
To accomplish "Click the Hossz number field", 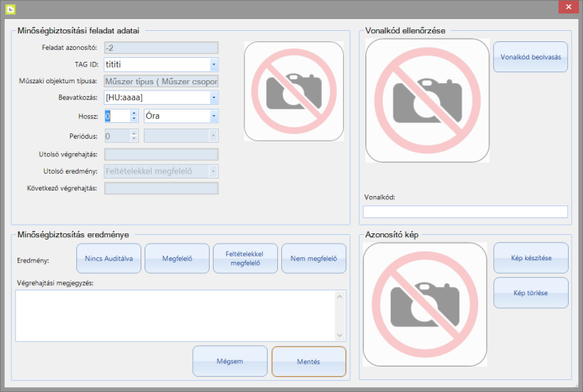I will point(118,116).
